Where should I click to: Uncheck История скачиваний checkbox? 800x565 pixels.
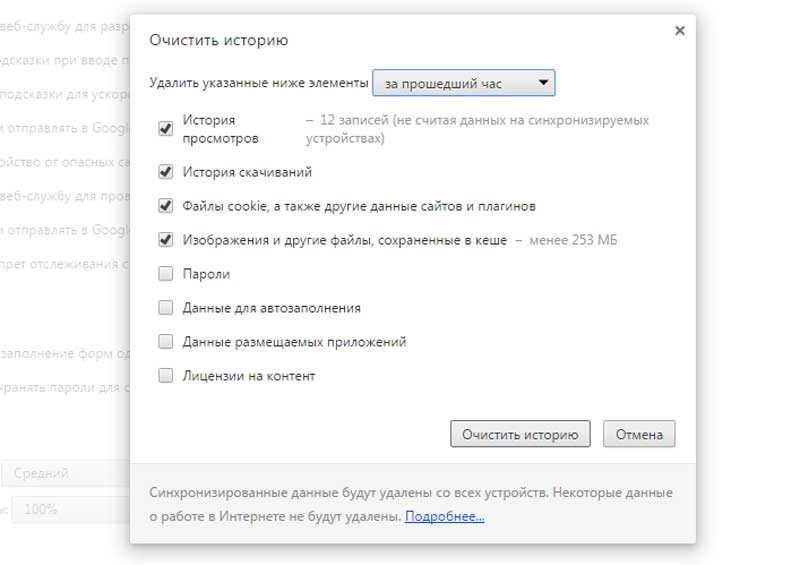pos(165,171)
